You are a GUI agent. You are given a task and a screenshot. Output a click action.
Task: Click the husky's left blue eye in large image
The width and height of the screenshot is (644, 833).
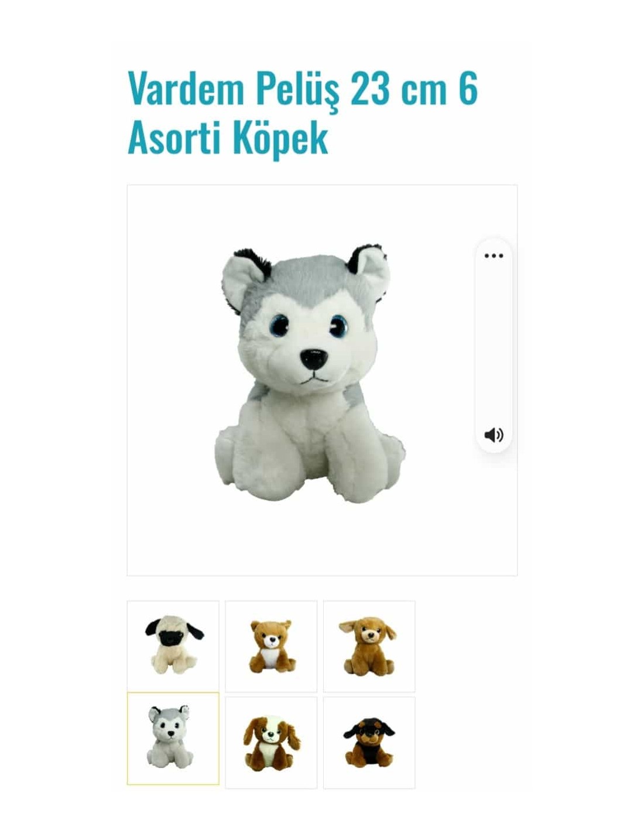(279, 326)
